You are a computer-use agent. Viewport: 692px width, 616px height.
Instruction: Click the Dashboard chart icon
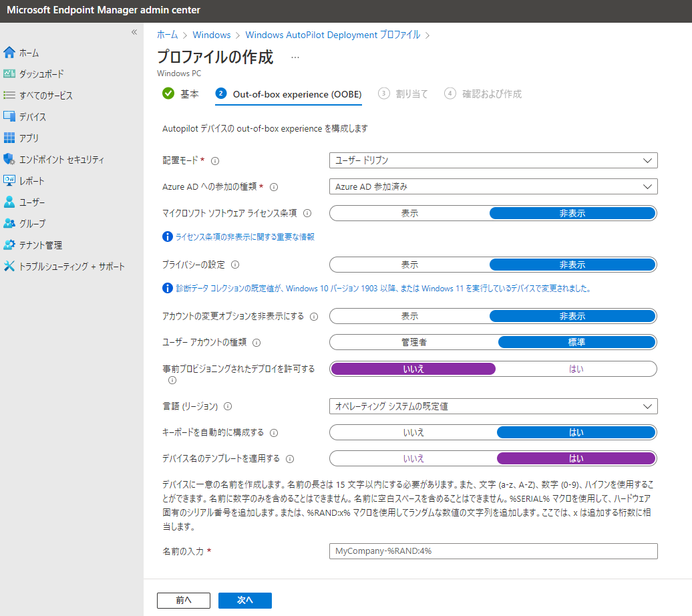9,73
